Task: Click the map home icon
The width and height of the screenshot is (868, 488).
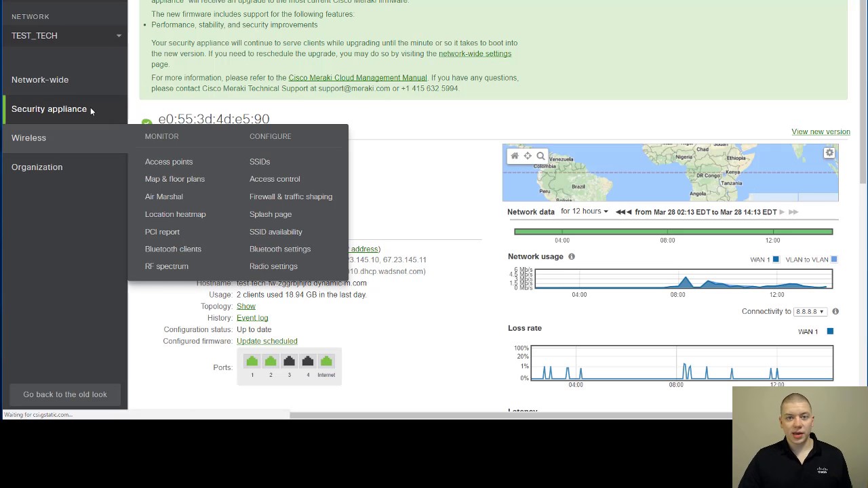Action: (x=515, y=156)
